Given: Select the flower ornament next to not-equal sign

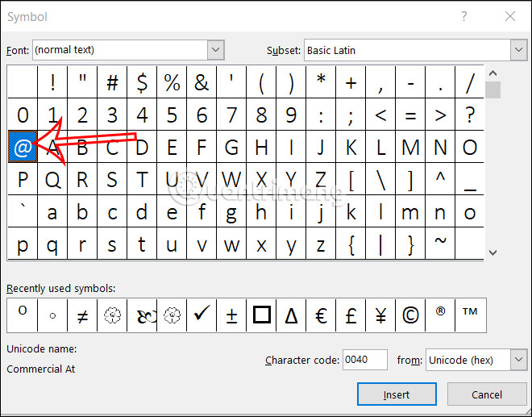Looking at the screenshot, I should pyautogui.click(x=112, y=315).
